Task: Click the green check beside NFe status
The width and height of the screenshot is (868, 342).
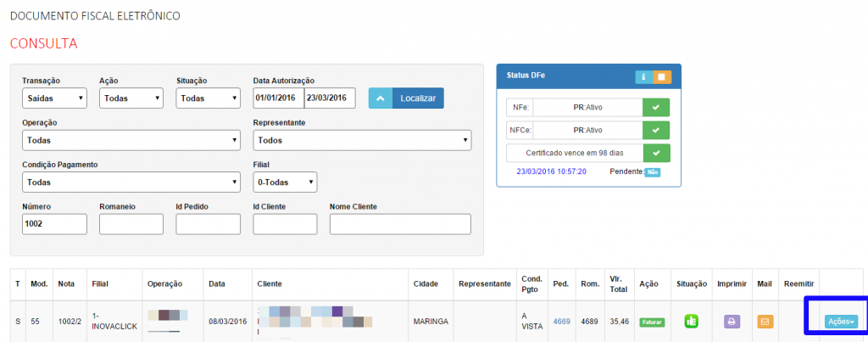Action: (x=656, y=107)
